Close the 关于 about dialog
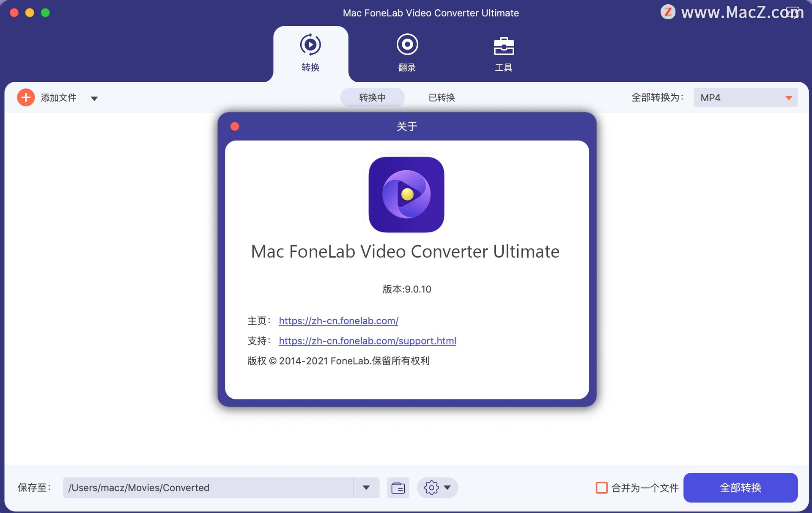 [x=235, y=127]
